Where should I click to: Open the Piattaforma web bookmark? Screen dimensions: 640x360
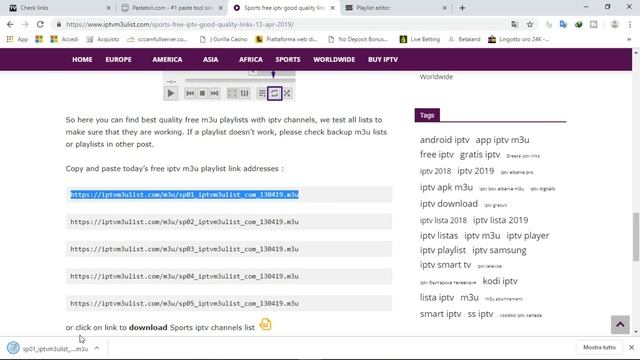point(287,39)
